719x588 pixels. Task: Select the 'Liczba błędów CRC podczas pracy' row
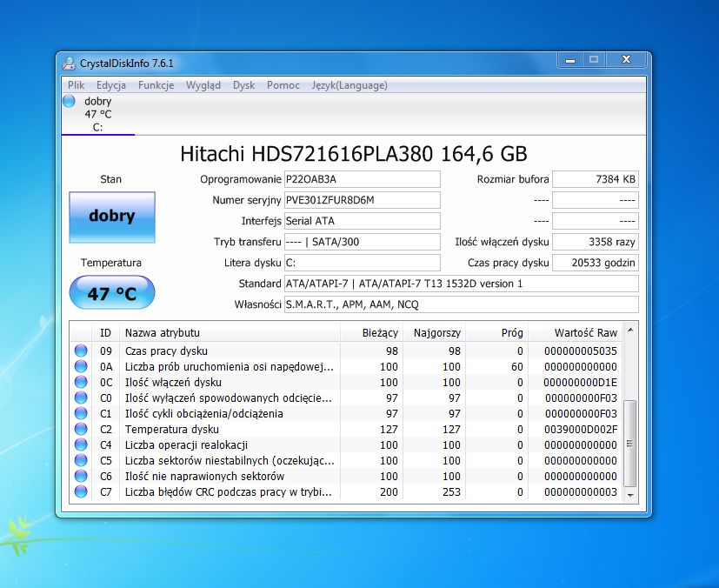click(229, 491)
